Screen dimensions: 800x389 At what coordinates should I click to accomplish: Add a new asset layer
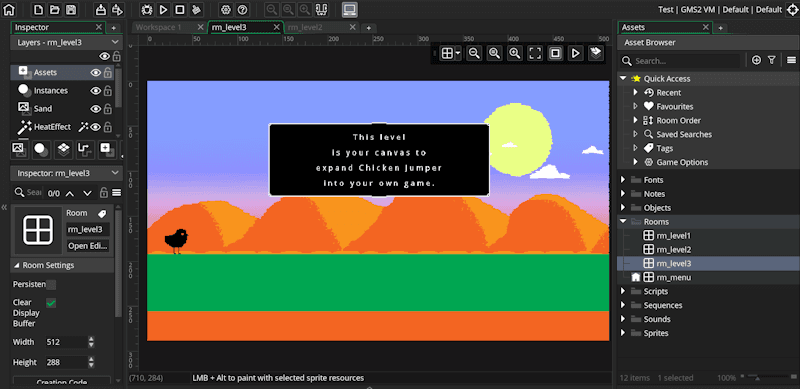[106, 149]
